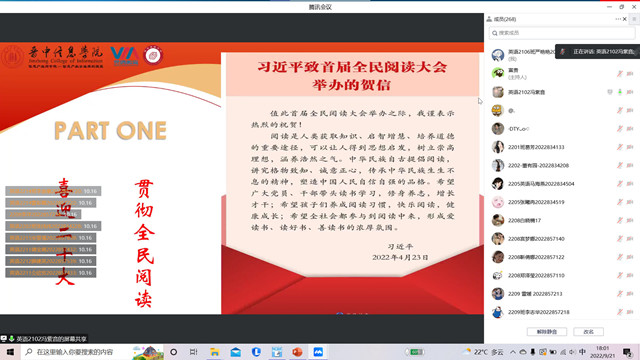Open PowerPoint from the taskbar
This screenshot has width=640, height=360.
tap(297, 352)
